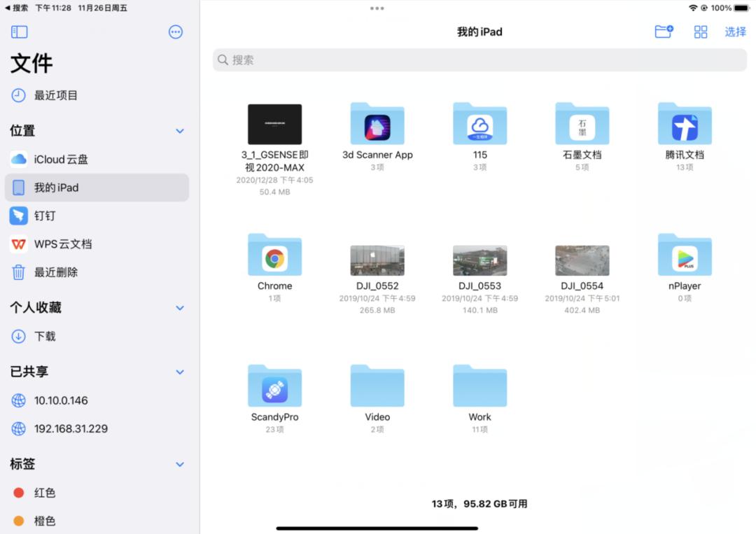Switch view mode using the grid icon

point(700,32)
